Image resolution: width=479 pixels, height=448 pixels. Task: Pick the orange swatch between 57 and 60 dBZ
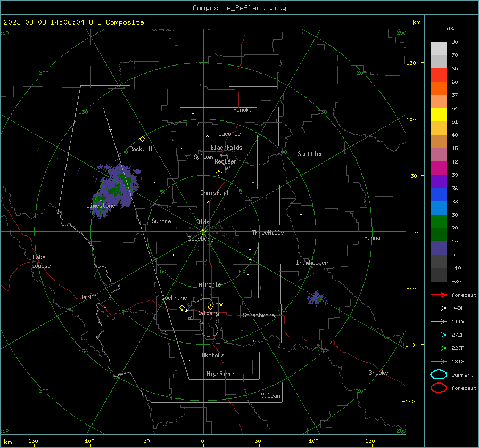[439, 88]
